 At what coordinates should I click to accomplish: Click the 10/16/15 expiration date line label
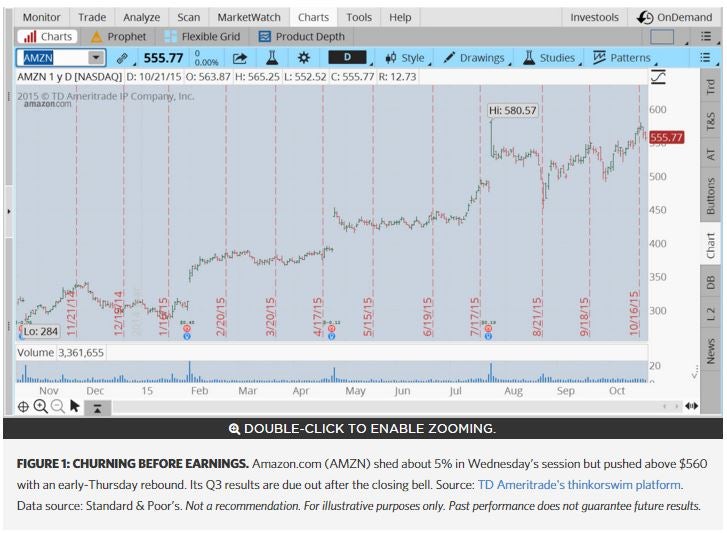click(x=633, y=313)
